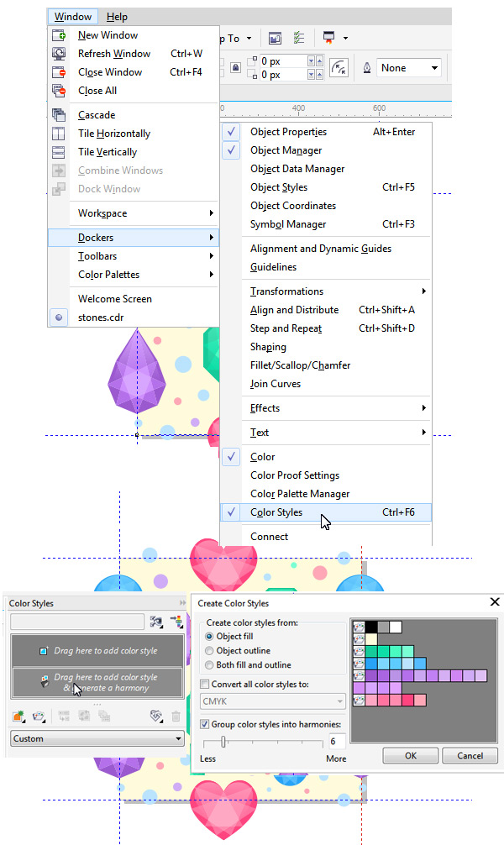Click the black color swatch in preview
The image size is (504, 845).
point(371,627)
